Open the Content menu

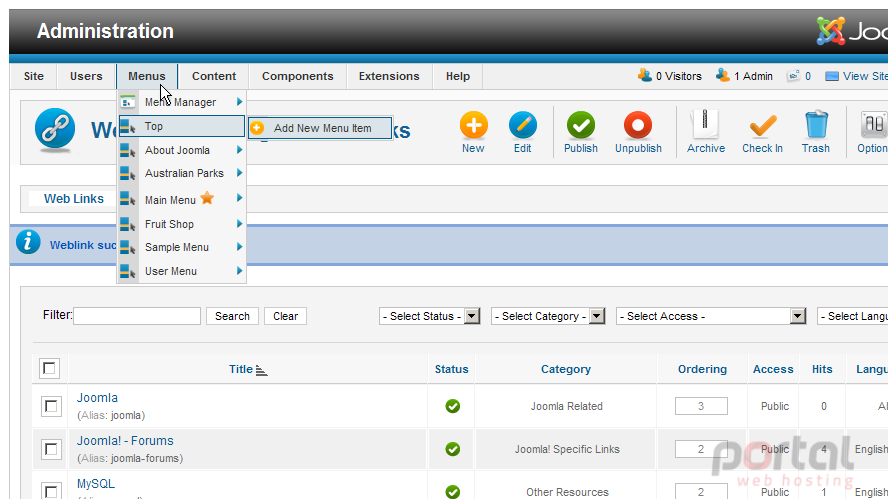(214, 76)
